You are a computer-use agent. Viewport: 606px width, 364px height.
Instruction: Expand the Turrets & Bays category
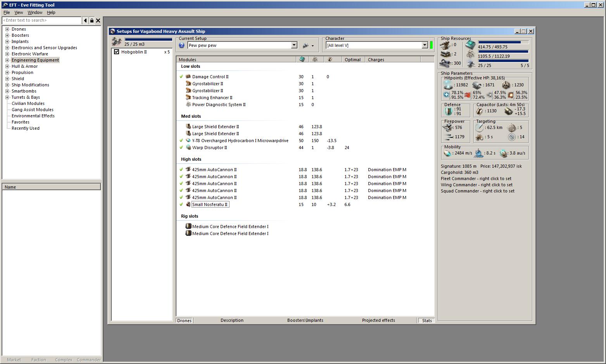[7, 97]
